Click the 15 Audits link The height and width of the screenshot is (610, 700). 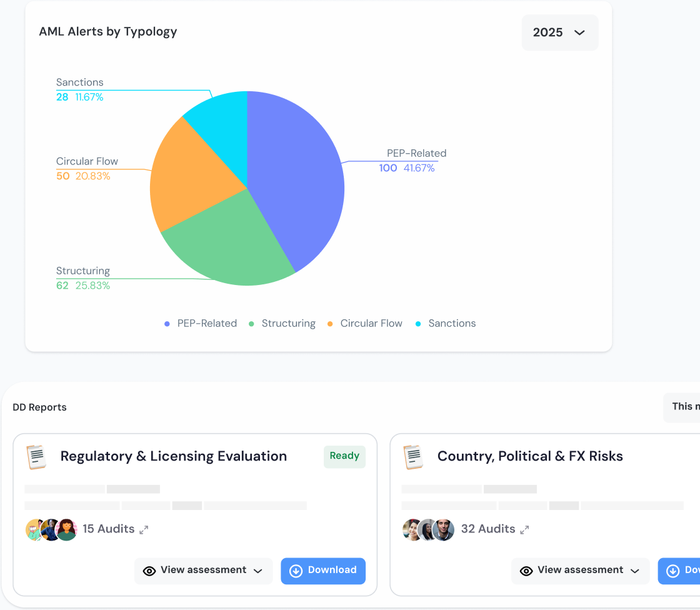[109, 529]
